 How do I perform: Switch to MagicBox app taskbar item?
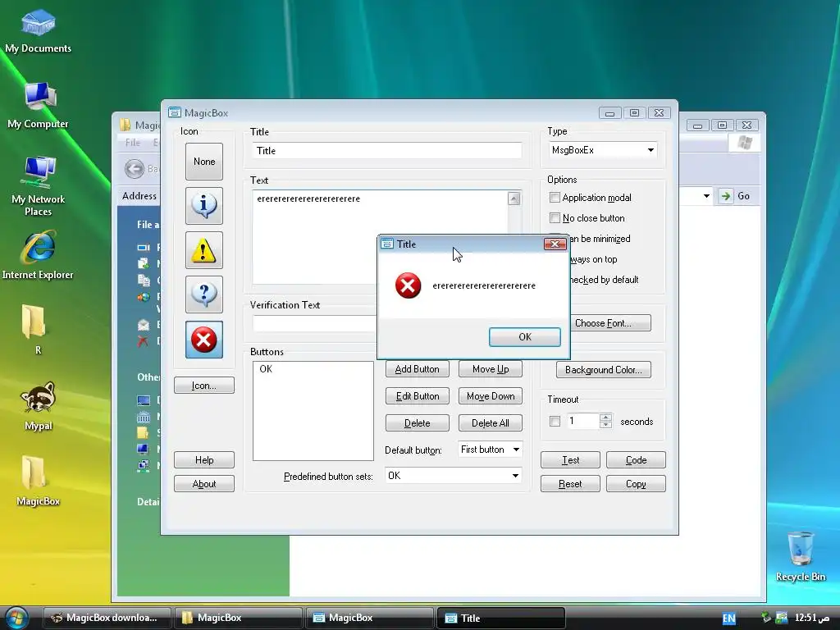coord(369,618)
